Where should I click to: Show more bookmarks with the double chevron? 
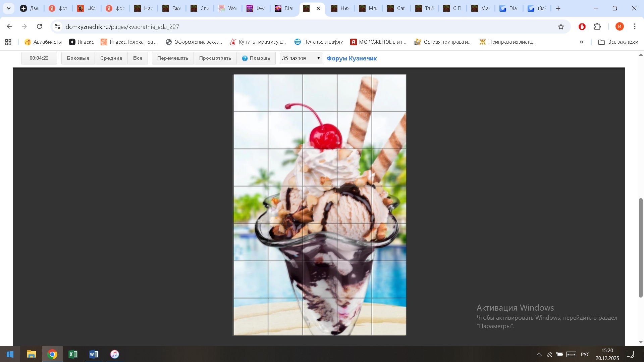click(x=582, y=42)
